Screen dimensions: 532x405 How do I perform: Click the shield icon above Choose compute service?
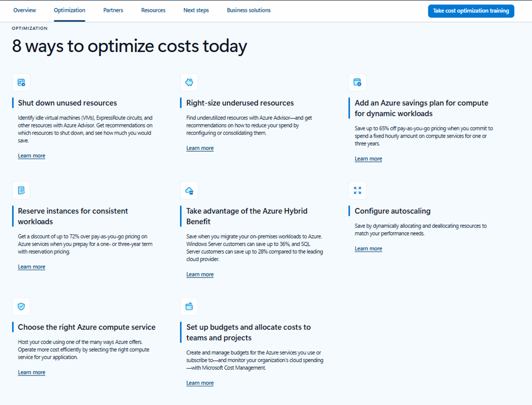tap(21, 306)
